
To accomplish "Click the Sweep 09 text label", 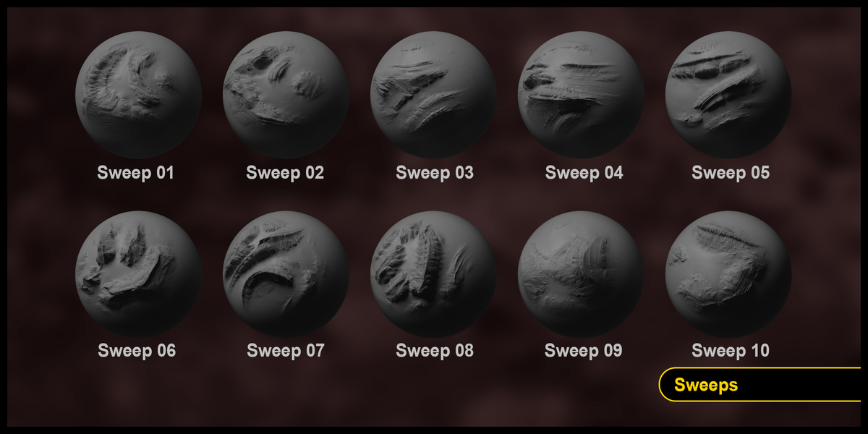I will (583, 352).
